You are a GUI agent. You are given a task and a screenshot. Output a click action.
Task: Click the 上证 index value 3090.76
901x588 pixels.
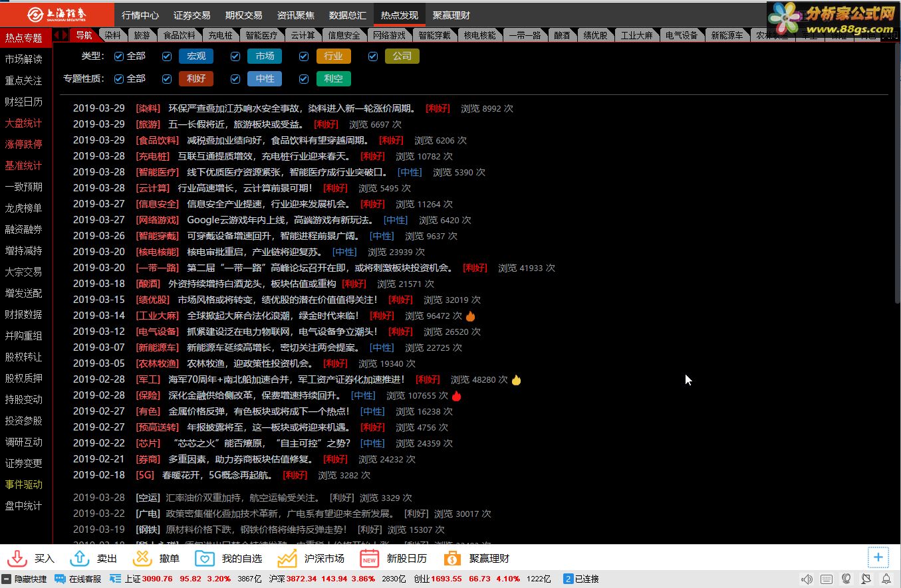pyautogui.click(x=158, y=579)
